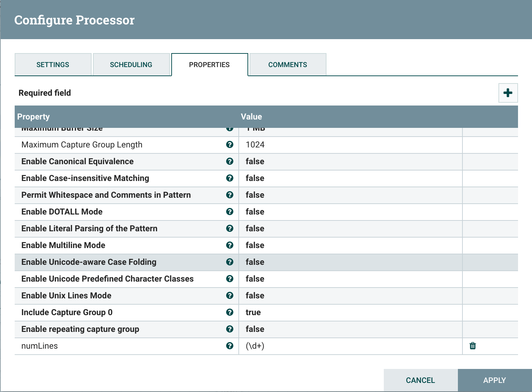Switch to the Settings tab
The image size is (532, 392).
click(x=53, y=65)
